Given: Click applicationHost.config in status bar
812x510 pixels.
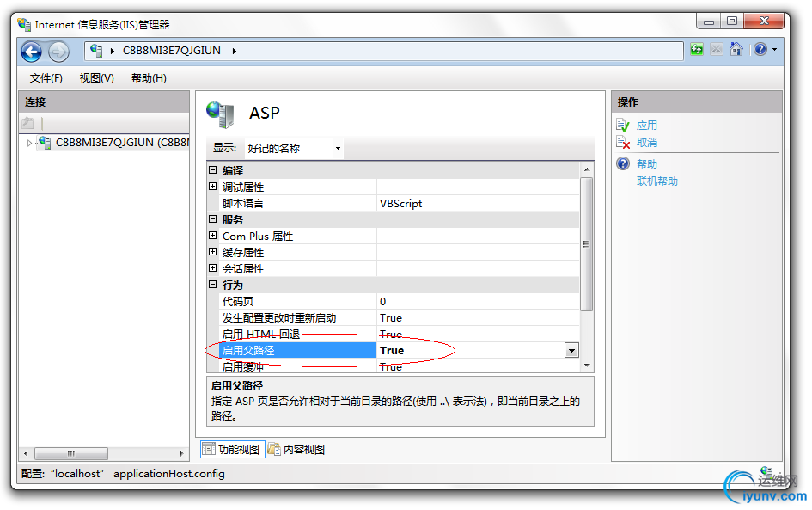Looking at the screenshot, I should 169,474.
